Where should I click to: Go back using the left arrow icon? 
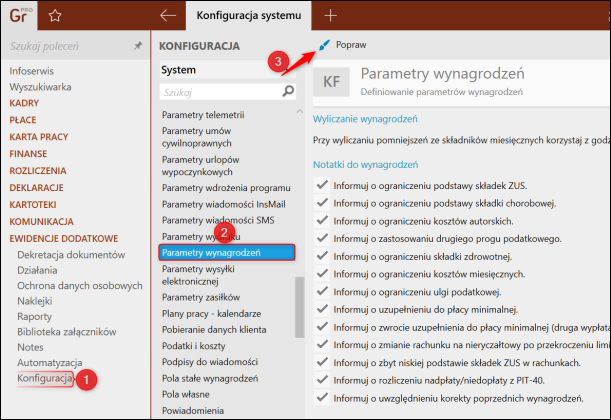coord(168,16)
